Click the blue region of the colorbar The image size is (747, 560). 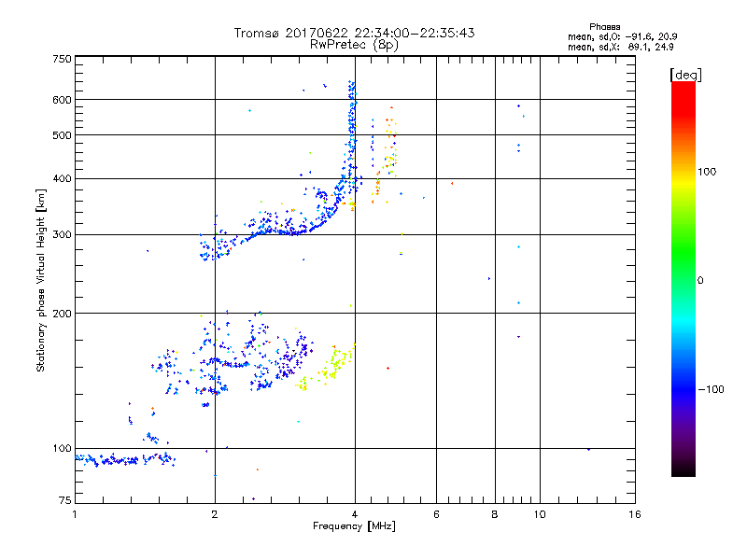click(683, 373)
